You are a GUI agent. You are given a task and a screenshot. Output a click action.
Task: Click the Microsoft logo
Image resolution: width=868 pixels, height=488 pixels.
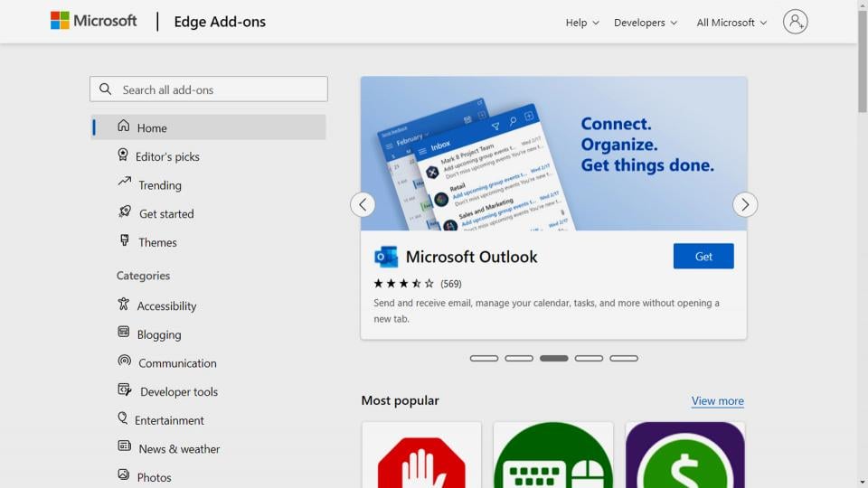(93, 21)
